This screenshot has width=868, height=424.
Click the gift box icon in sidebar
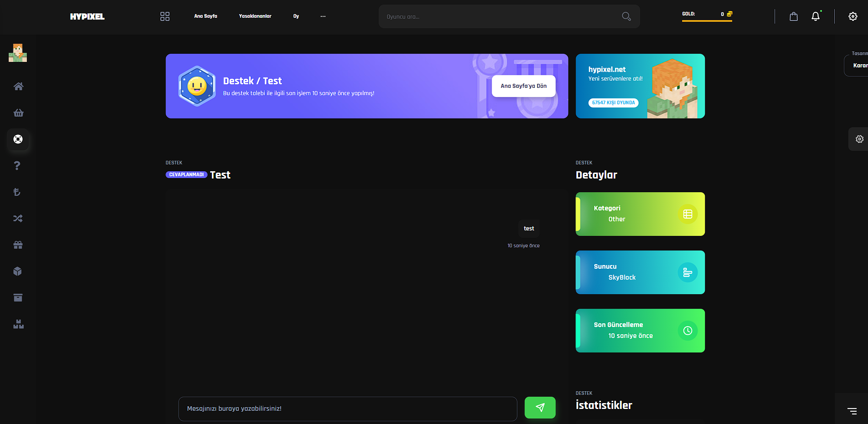pos(18,245)
